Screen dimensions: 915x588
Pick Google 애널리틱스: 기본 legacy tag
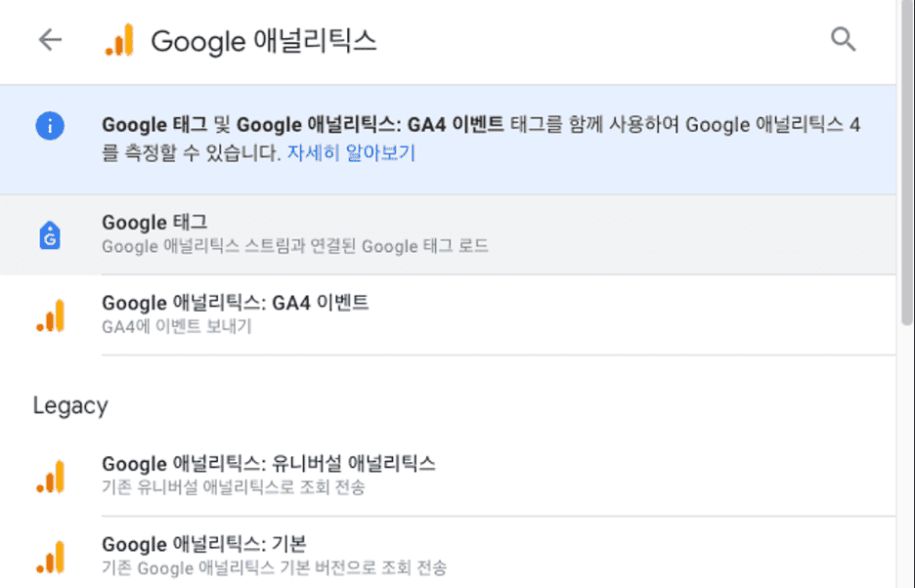(204, 544)
